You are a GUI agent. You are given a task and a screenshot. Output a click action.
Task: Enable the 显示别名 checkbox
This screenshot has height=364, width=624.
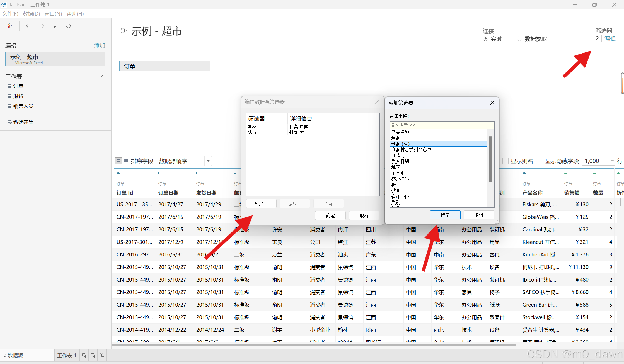click(506, 161)
